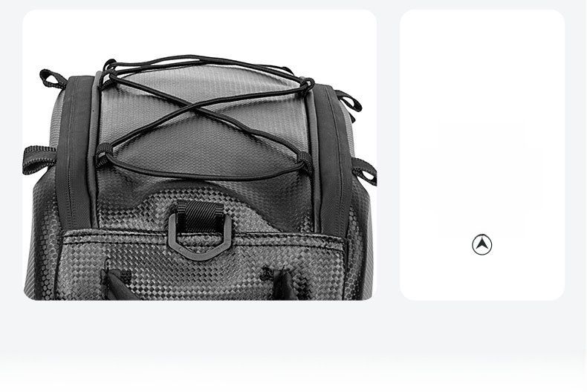Click the left zipper band of bag
The width and height of the screenshot is (587, 392).
74,150
